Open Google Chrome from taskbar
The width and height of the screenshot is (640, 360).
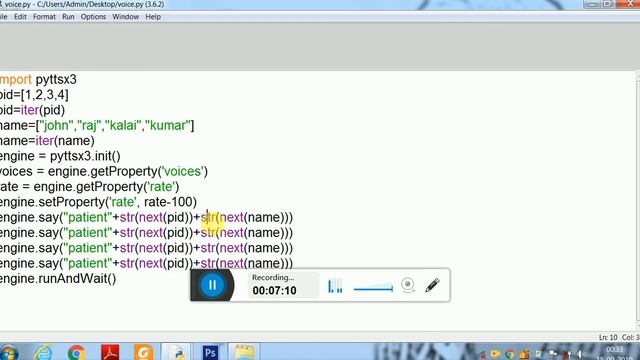tap(76, 353)
